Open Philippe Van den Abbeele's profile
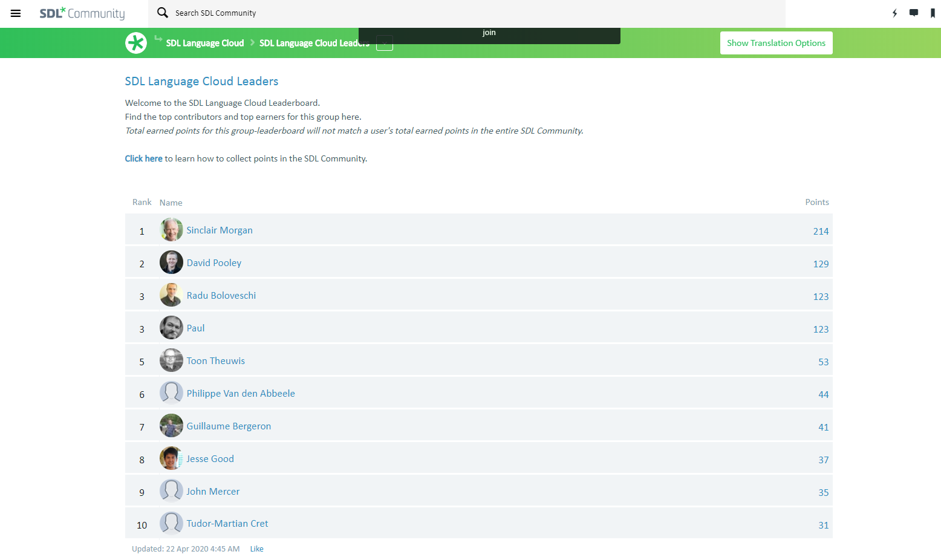This screenshot has height=560, width=941. click(241, 394)
